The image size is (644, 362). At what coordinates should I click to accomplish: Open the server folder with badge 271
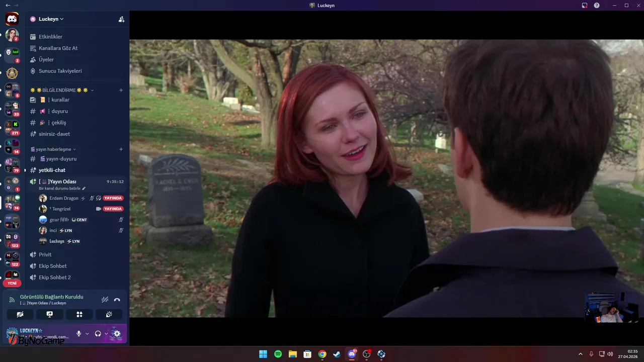pyautogui.click(x=12, y=128)
